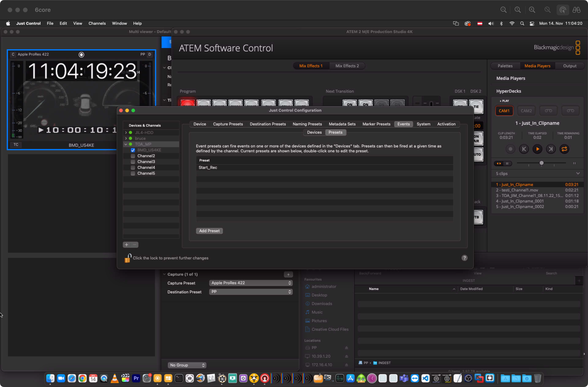The height and width of the screenshot is (387, 588).
Task: Open the No Group dropdown
Action: 187,365
